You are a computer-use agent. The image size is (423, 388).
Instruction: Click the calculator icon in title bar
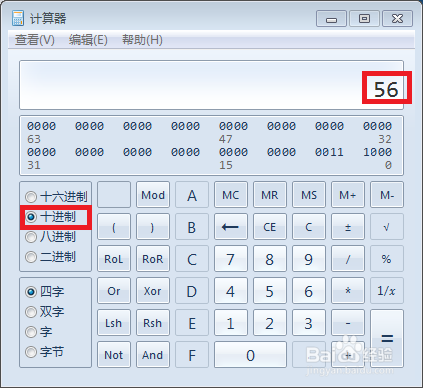pyautogui.click(x=18, y=18)
